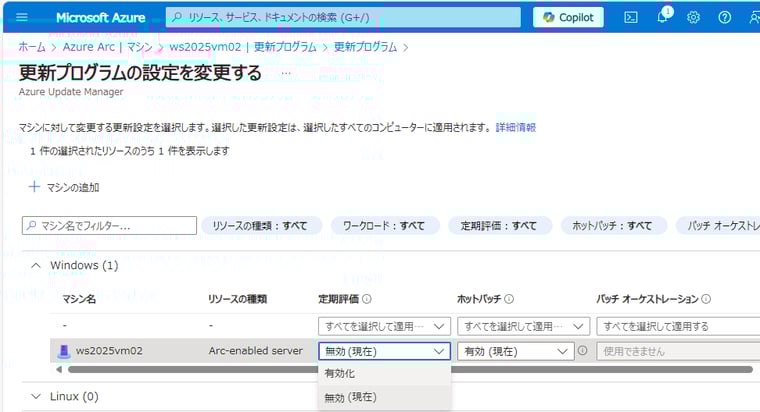Open パッチ オーケストレーション すべてを選択して適用する dropdown
760x412 pixels.
coord(678,326)
